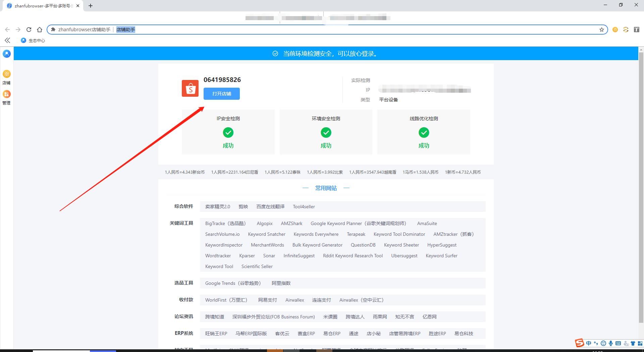The height and width of the screenshot is (352, 644).
Task: Open Keywords Everywhere link
Action: tap(316, 234)
